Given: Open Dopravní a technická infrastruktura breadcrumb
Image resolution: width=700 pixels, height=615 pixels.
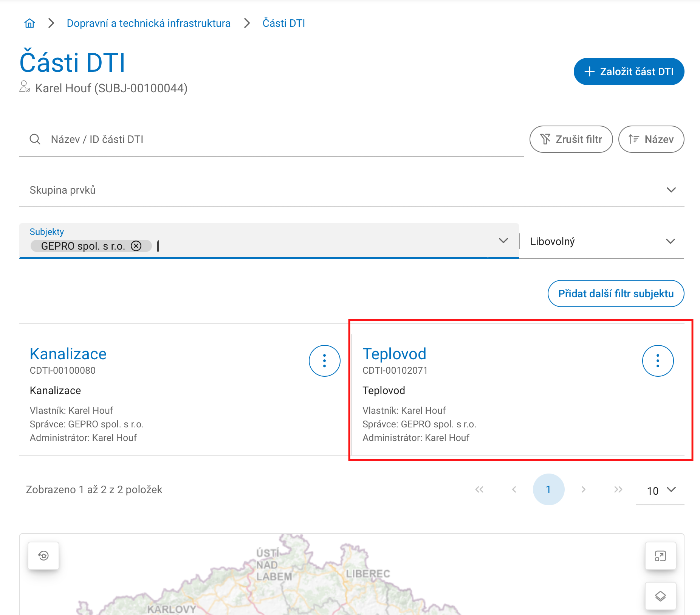Looking at the screenshot, I should coord(149,23).
